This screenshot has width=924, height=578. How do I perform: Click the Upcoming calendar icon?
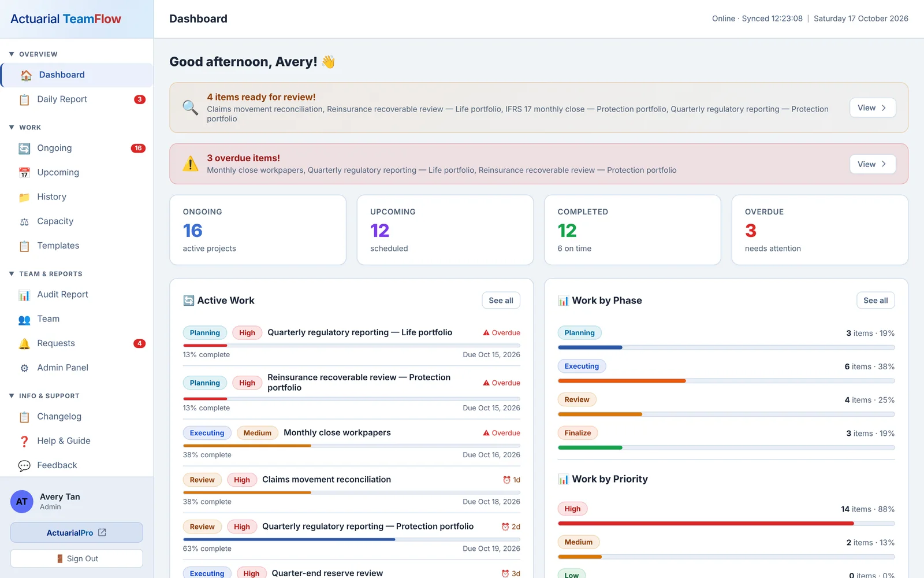coord(24,173)
